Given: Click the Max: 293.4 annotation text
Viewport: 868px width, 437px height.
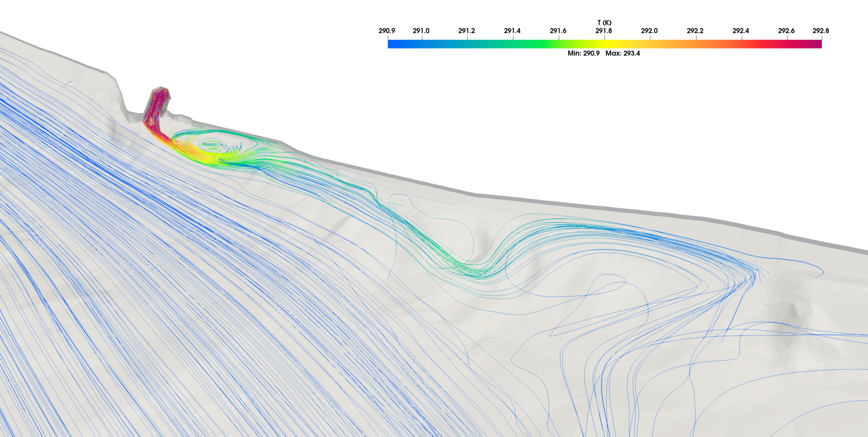Looking at the screenshot, I should coord(623,53).
